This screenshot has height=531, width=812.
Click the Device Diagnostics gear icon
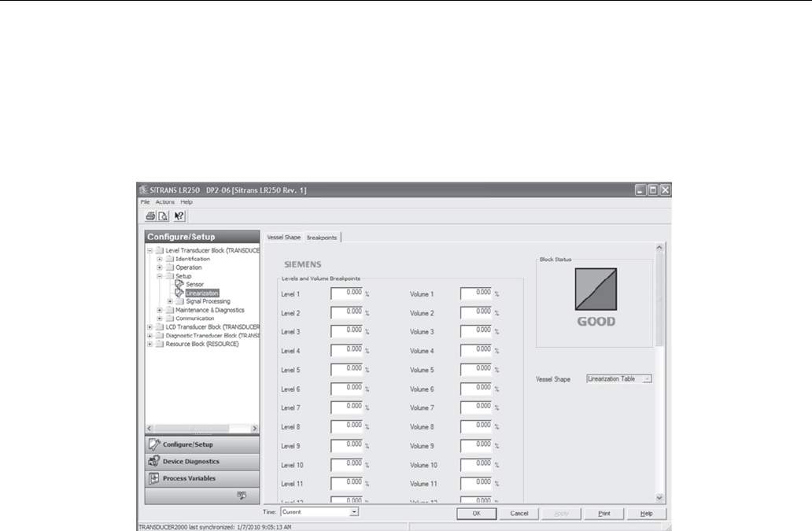tap(154, 461)
